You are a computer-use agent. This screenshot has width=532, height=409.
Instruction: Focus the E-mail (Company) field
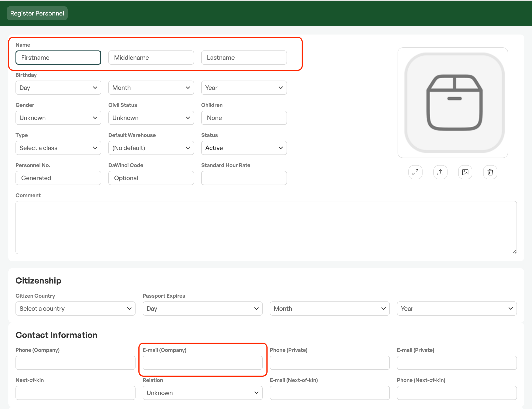pyautogui.click(x=203, y=363)
